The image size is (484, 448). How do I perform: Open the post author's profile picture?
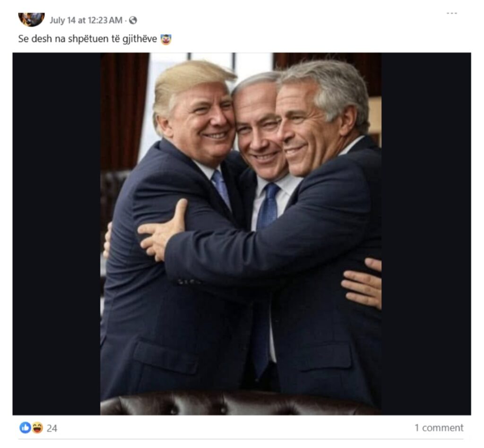click(31, 19)
